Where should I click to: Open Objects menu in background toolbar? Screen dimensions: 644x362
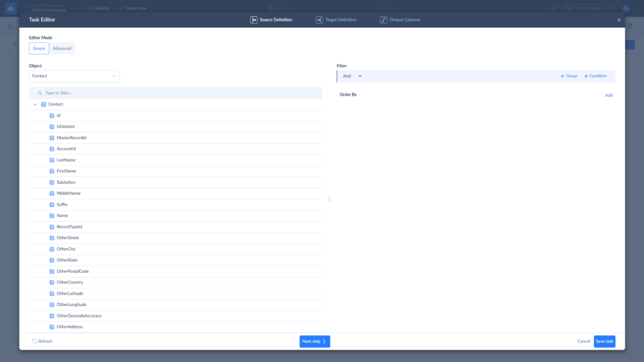click(98, 8)
